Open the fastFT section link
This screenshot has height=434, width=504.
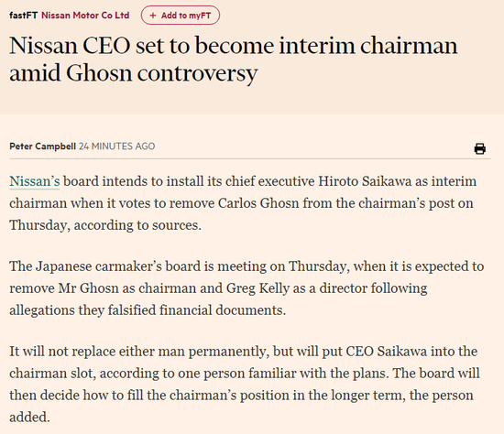point(24,15)
